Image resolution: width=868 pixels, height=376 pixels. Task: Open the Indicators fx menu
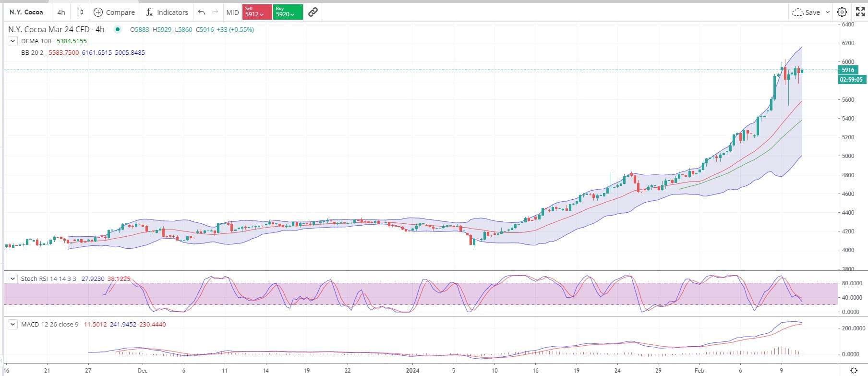point(149,12)
